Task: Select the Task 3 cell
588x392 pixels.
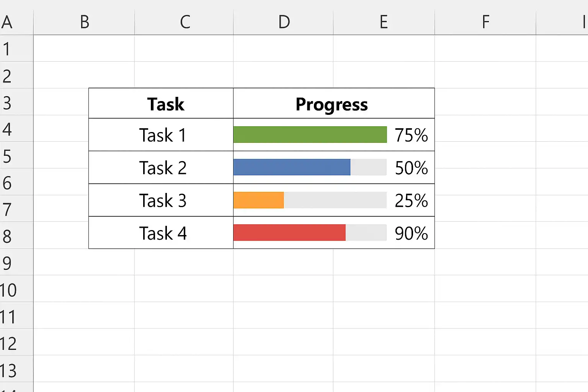Action: 162,201
